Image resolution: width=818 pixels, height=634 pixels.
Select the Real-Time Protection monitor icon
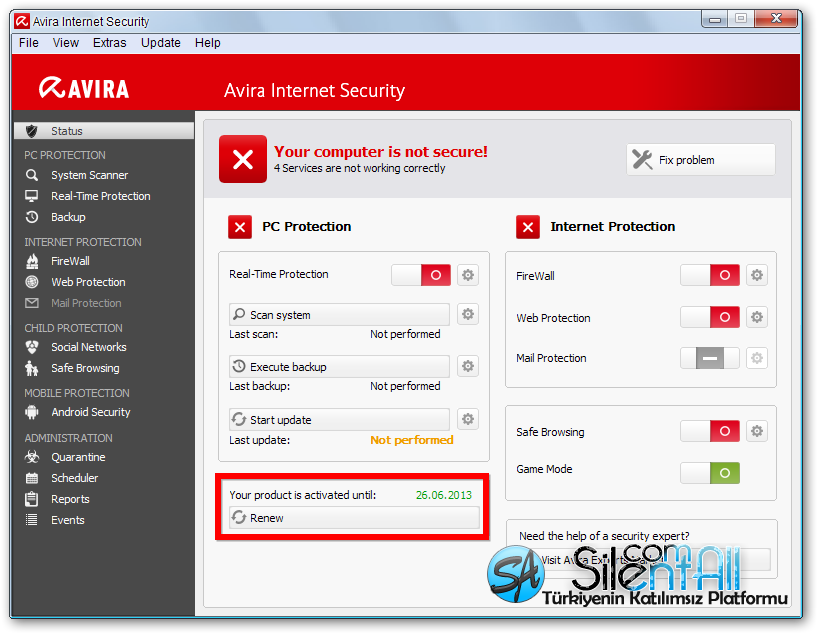coord(32,196)
